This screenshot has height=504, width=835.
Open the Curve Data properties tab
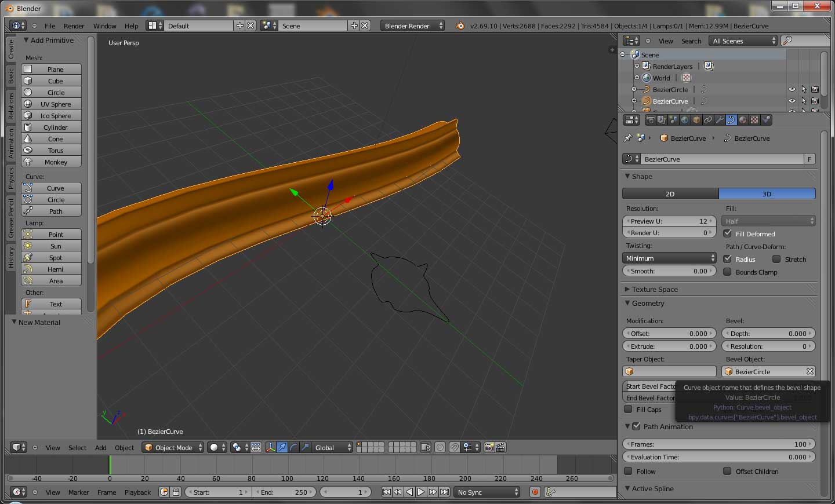coord(731,120)
